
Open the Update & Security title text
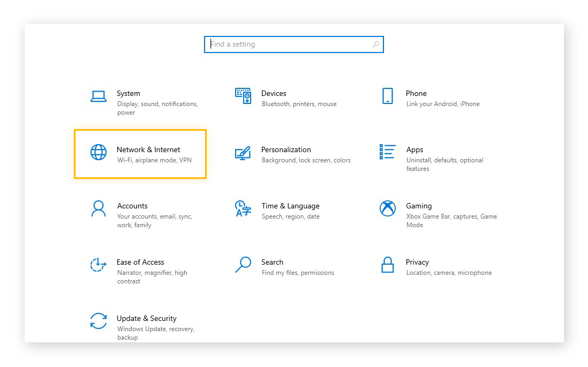(147, 318)
